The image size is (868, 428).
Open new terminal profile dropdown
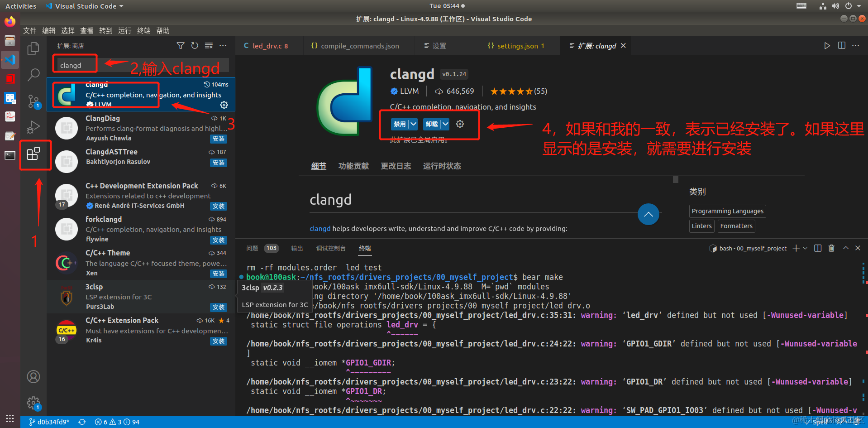pos(805,248)
